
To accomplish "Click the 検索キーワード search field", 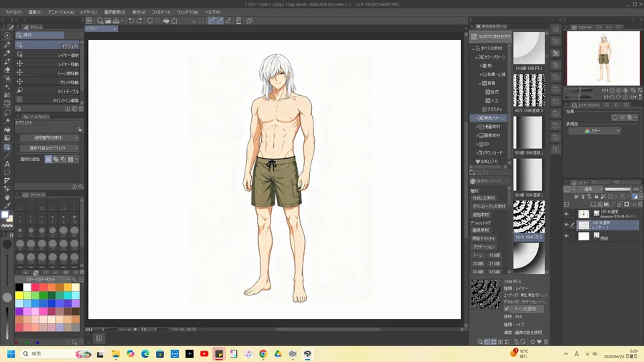I will click(x=490, y=181).
